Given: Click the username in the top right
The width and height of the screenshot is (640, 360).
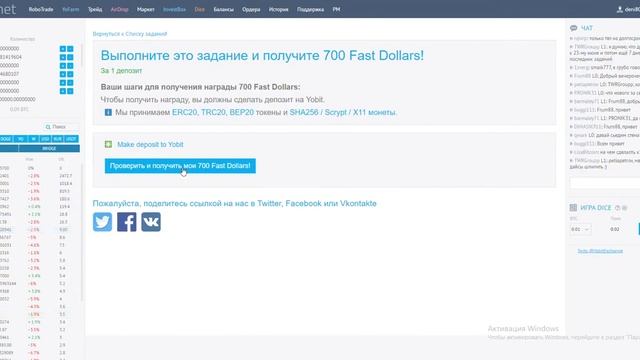Looking at the screenshot, I should (x=633, y=9).
